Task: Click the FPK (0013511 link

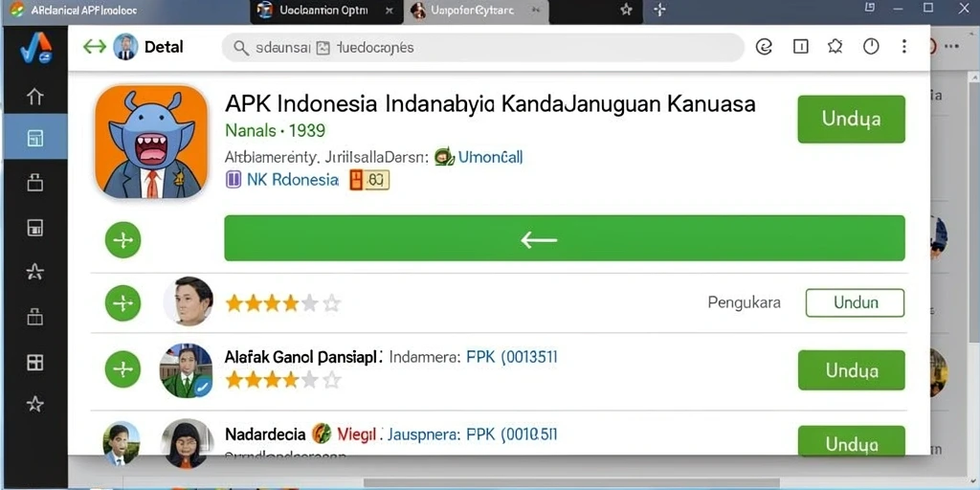Action: coord(512,358)
